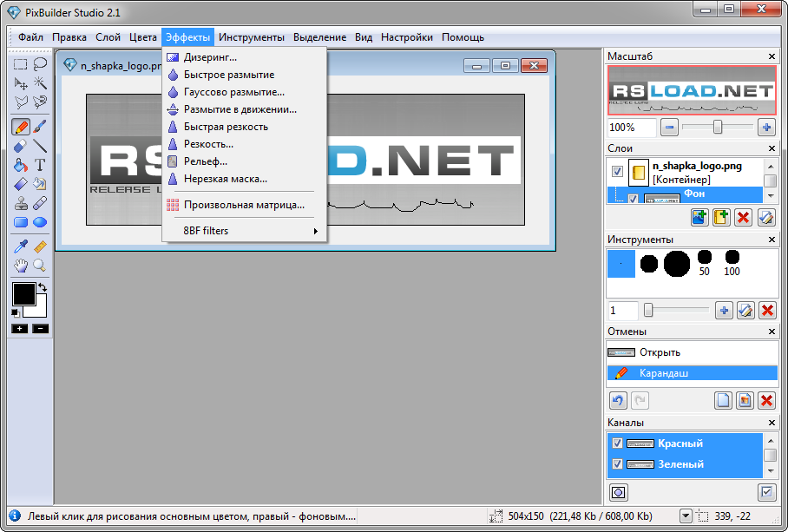
Task: Add new container layer button
Action: (x=721, y=217)
